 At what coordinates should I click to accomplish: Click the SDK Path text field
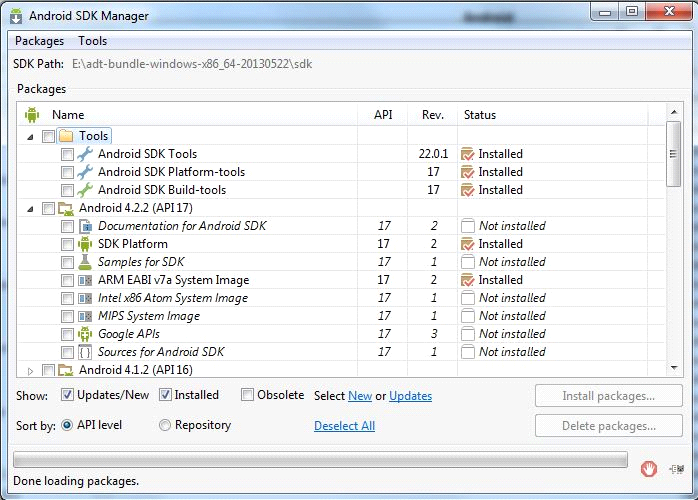[192, 64]
